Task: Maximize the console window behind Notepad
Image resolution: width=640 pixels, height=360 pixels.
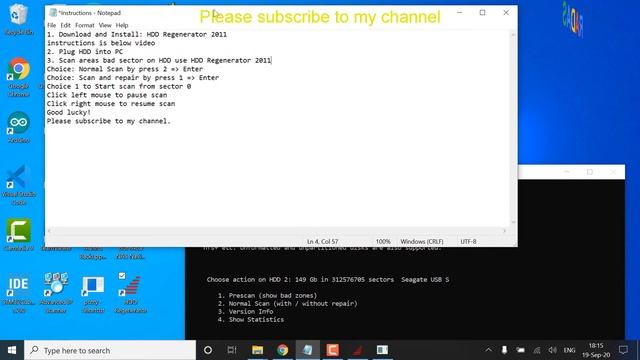Action: 590,172
